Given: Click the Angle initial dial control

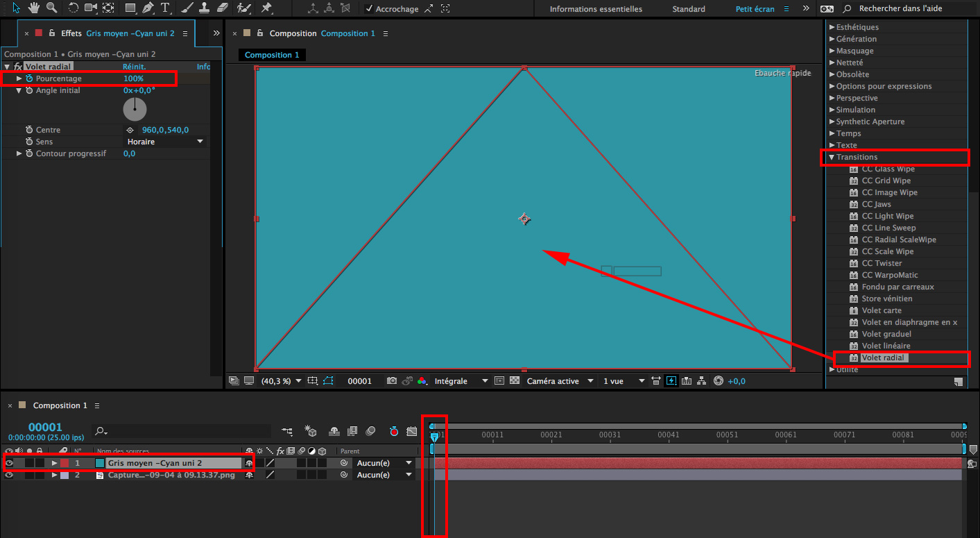Looking at the screenshot, I should coord(135,109).
